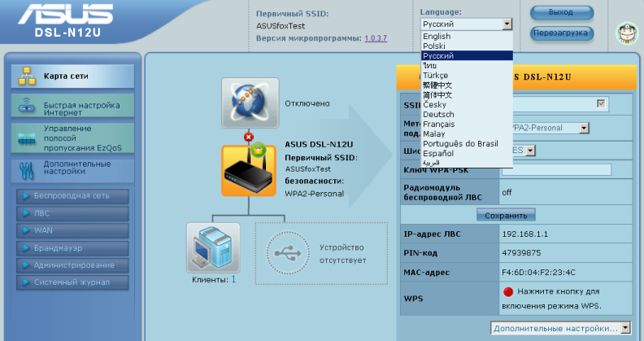Click the Устройство отсутствует USB text
644x341 pixels.
[x=342, y=254]
